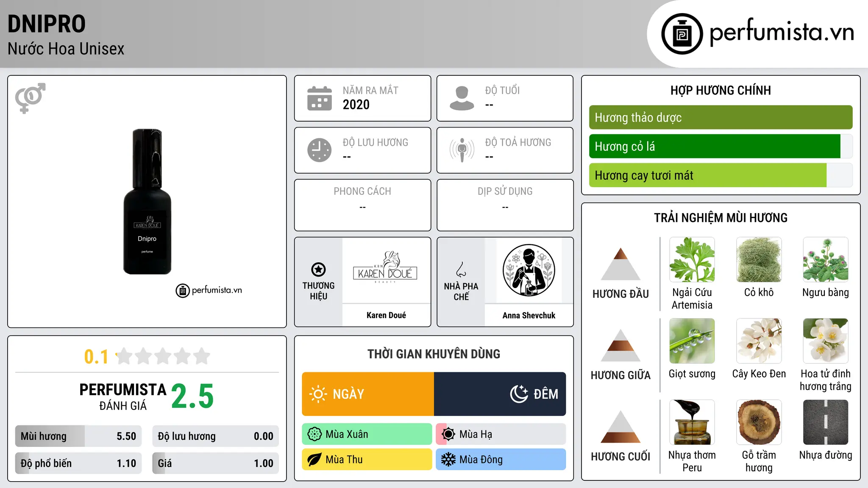Click the Thời Gian Khuyên Dùng heading
This screenshot has height=488, width=868.
[x=434, y=354]
